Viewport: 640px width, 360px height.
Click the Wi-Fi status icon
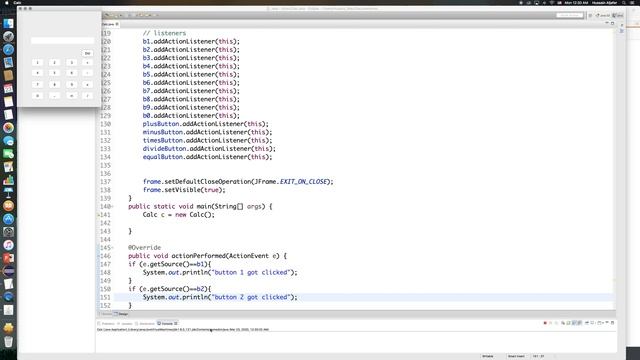point(552,2)
